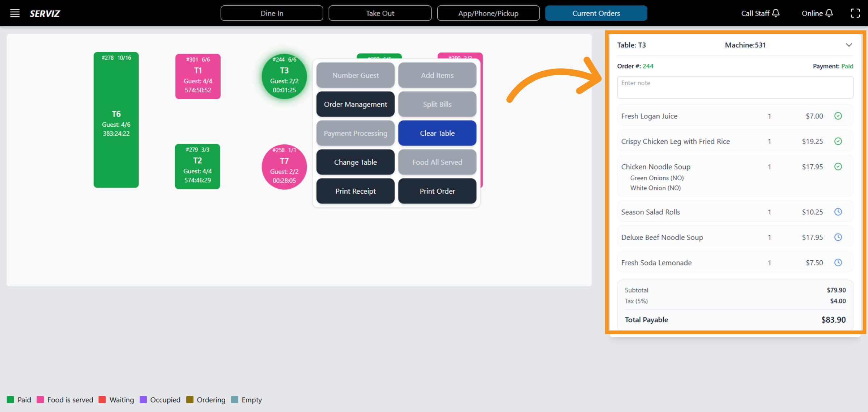The width and height of the screenshot is (868, 412).
Task: Click the clock icon next to Deluxe Beef Noodle Soup
Action: 838,237
